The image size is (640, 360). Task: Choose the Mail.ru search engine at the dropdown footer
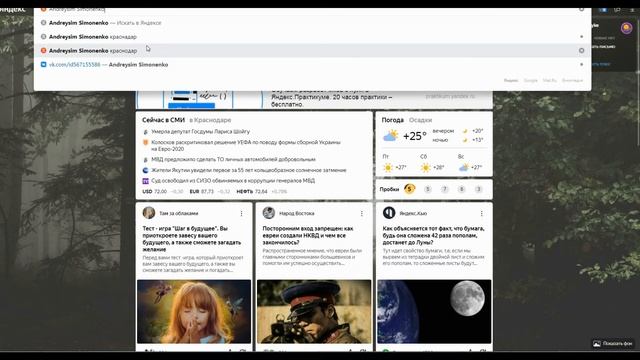tap(549, 80)
